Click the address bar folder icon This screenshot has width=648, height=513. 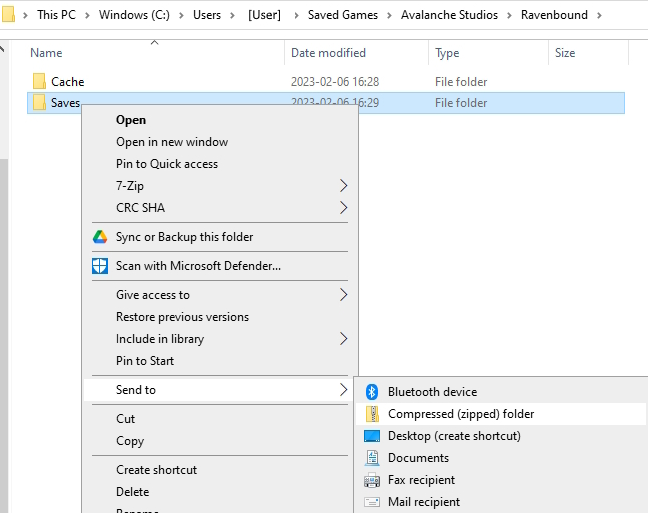tap(8, 14)
